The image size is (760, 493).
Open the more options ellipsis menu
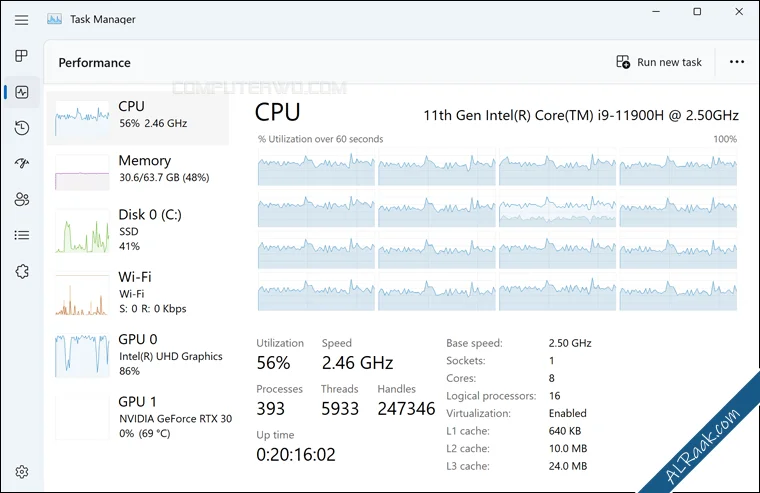pos(737,62)
